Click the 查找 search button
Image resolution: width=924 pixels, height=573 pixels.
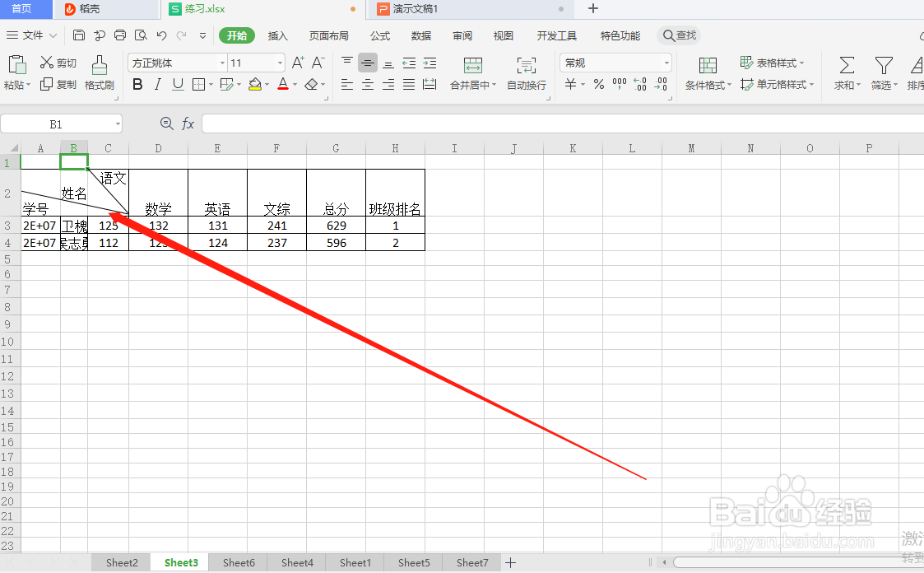[680, 35]
